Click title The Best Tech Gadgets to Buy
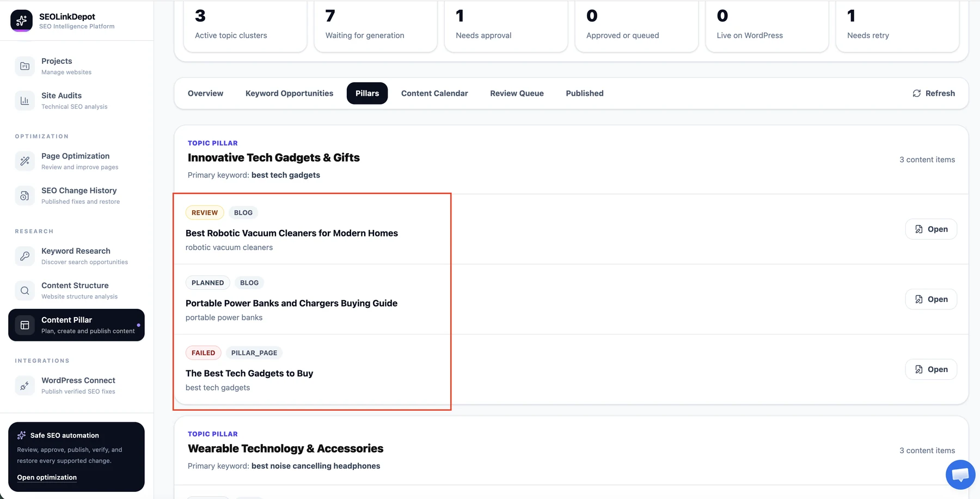The height and width of the screenshot is (499, 980). 249,373
